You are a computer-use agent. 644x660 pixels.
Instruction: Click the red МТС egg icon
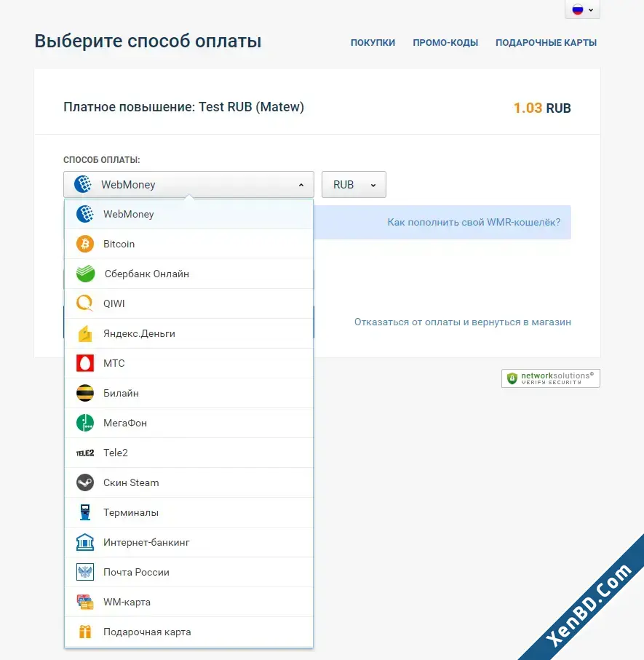tap(85, 363)
